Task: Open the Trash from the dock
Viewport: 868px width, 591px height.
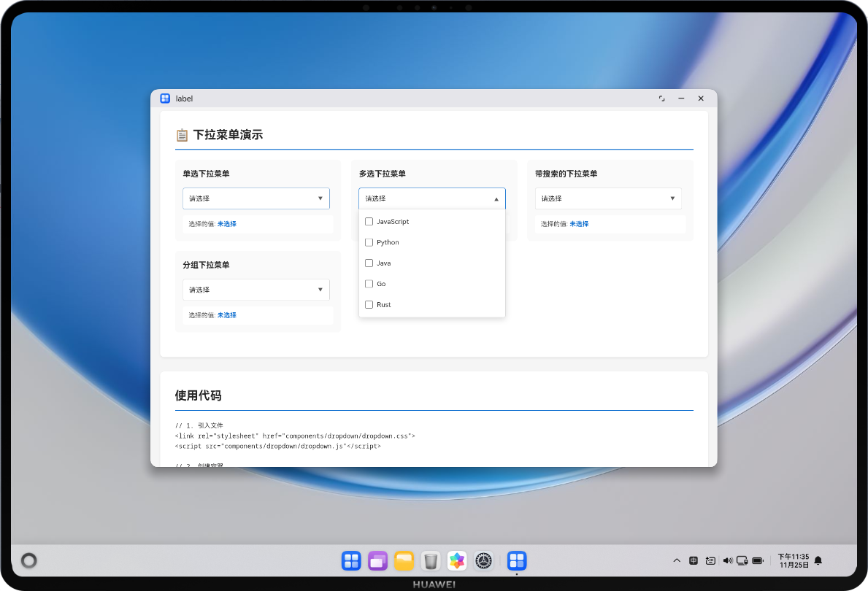Action: click(x=431, y=560)
